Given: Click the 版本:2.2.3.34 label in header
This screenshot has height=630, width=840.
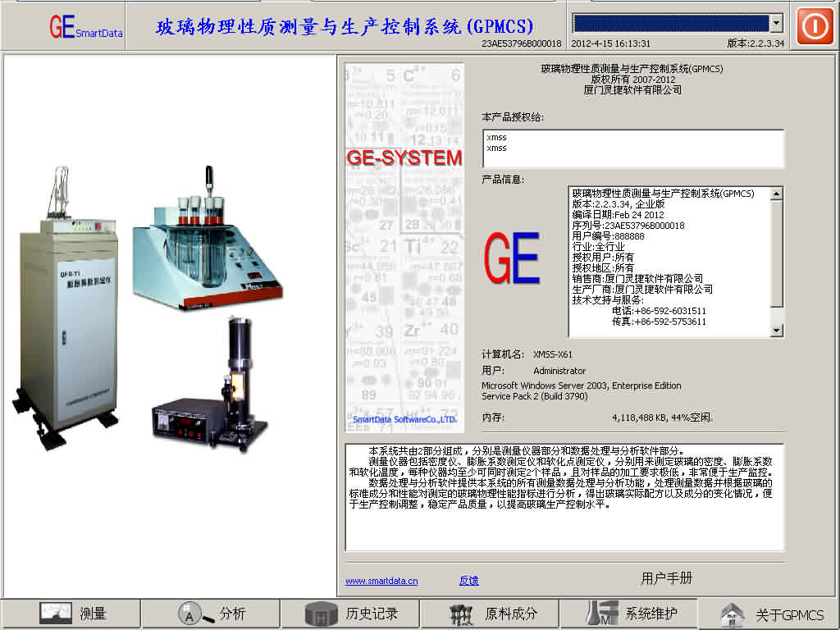Looking at the screenshot, I should tap(756, 43).
